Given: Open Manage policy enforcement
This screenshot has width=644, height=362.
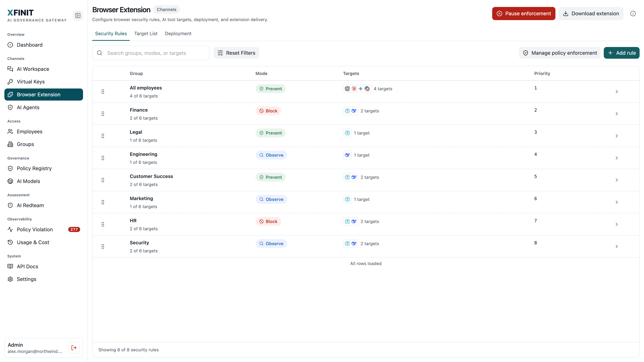Looking at the screenshot, I should tap(560, 53).
